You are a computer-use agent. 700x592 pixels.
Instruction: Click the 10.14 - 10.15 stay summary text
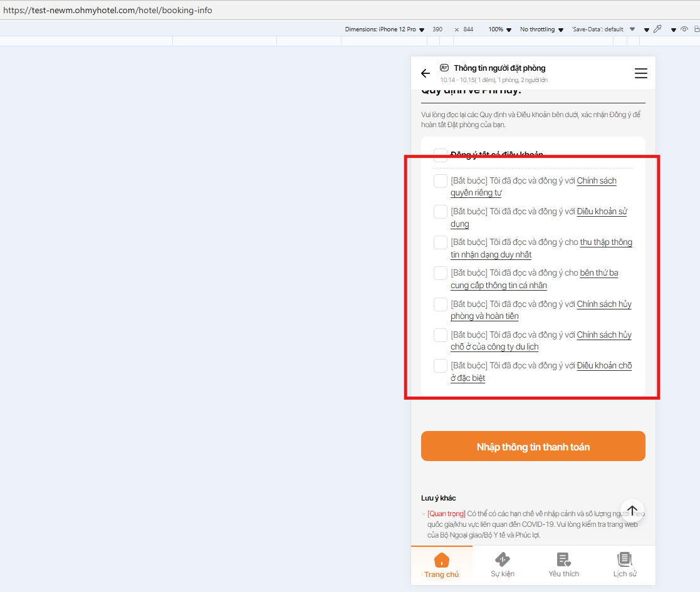[x=494, y=80]
